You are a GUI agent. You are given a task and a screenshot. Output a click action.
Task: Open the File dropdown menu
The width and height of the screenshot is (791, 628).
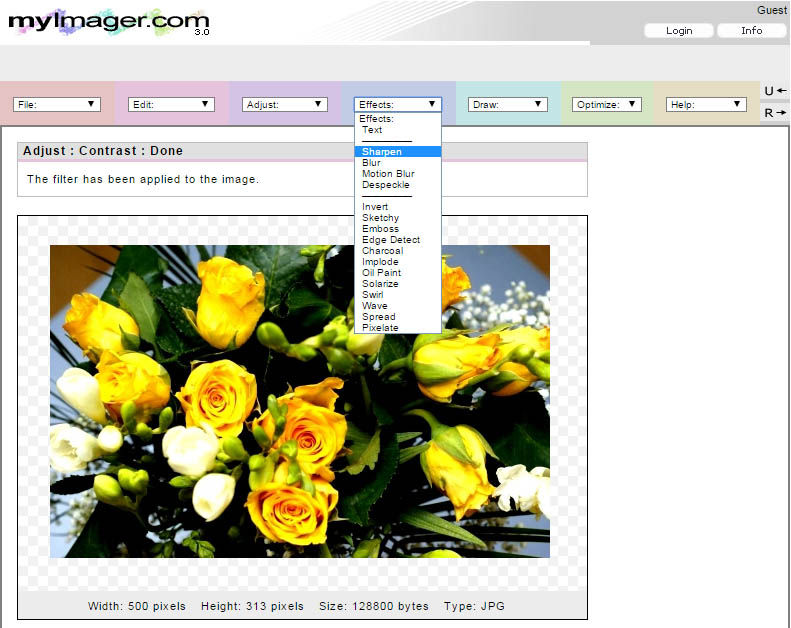[x=56, y=104]
